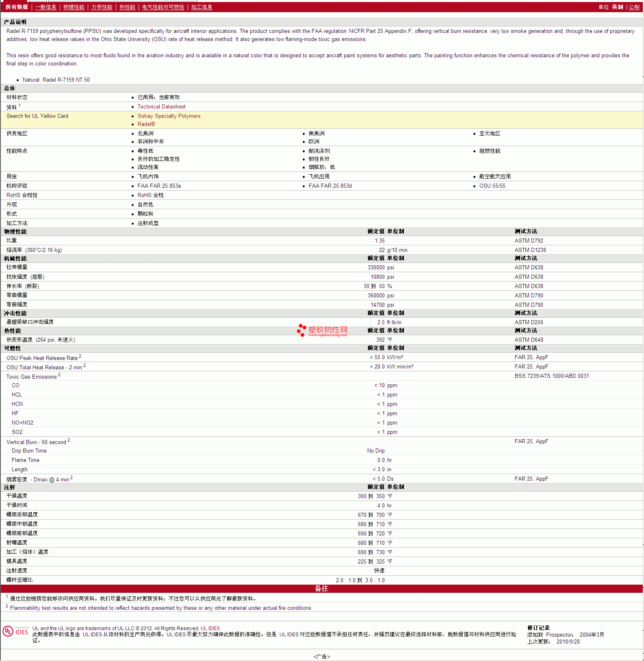Open the Solvay Specialty Polymers link
This screenshot has width=644, height=661.
(169, 116)
